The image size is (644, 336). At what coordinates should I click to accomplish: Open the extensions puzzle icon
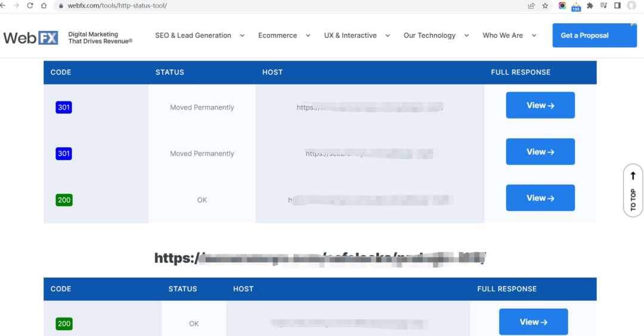pos(590,5)
